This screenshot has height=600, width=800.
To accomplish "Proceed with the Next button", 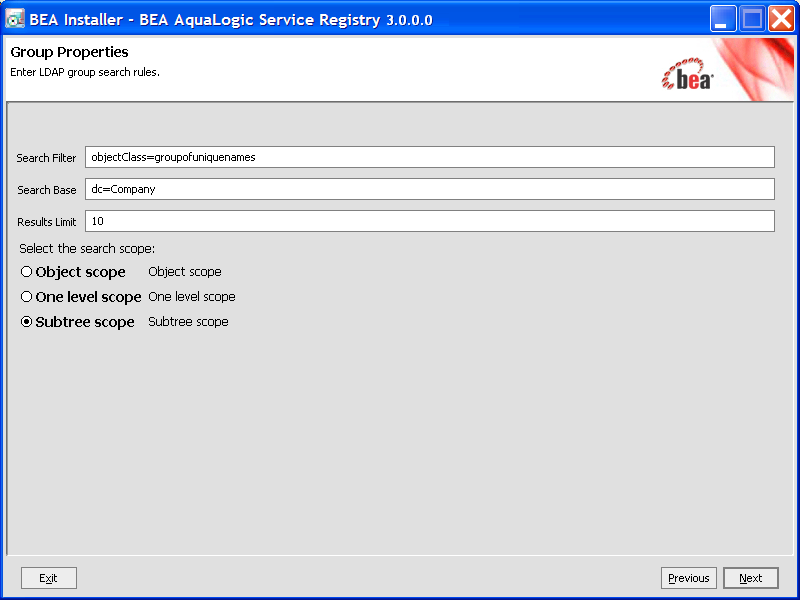I will point(751,578).
